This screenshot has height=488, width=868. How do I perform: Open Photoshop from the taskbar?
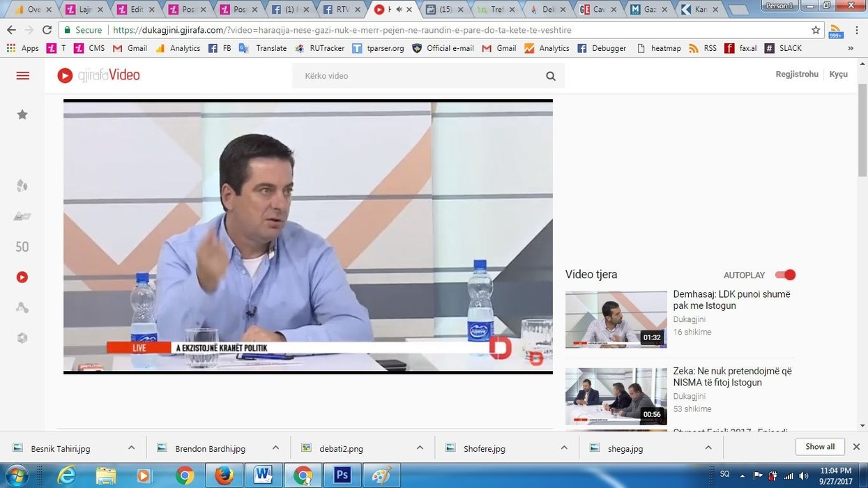(342, 475)
